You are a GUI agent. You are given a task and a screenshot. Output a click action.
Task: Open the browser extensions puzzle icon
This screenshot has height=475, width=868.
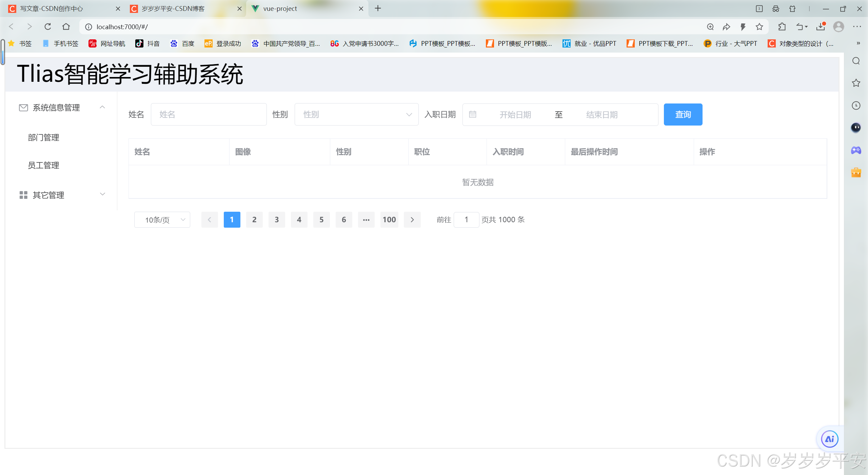[x=782, y=27]
